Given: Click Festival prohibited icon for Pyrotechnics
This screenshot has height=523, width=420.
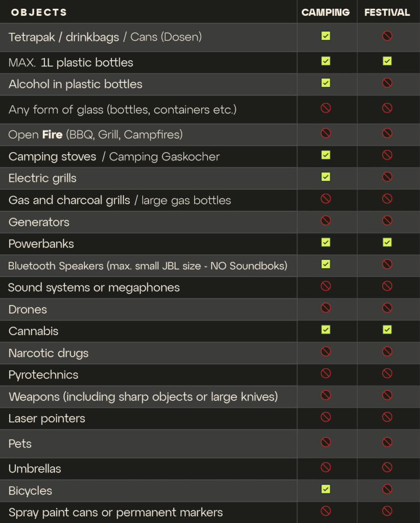Looking at the screenshot, I should [387, 373].
